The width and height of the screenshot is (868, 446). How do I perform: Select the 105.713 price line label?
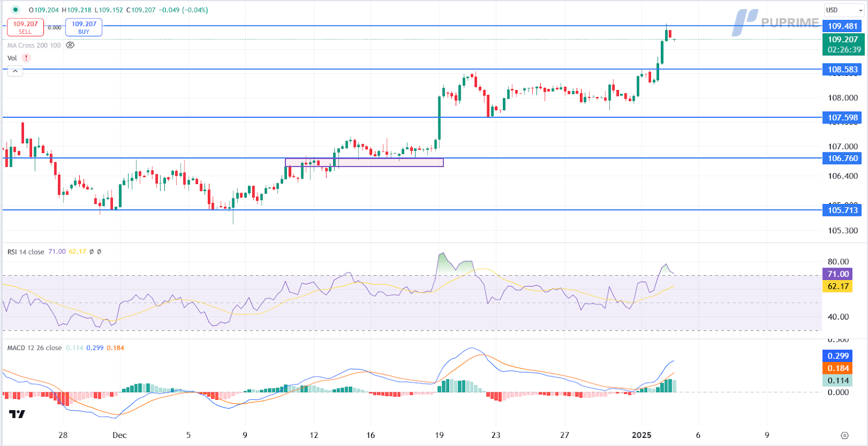coord(843,210)
